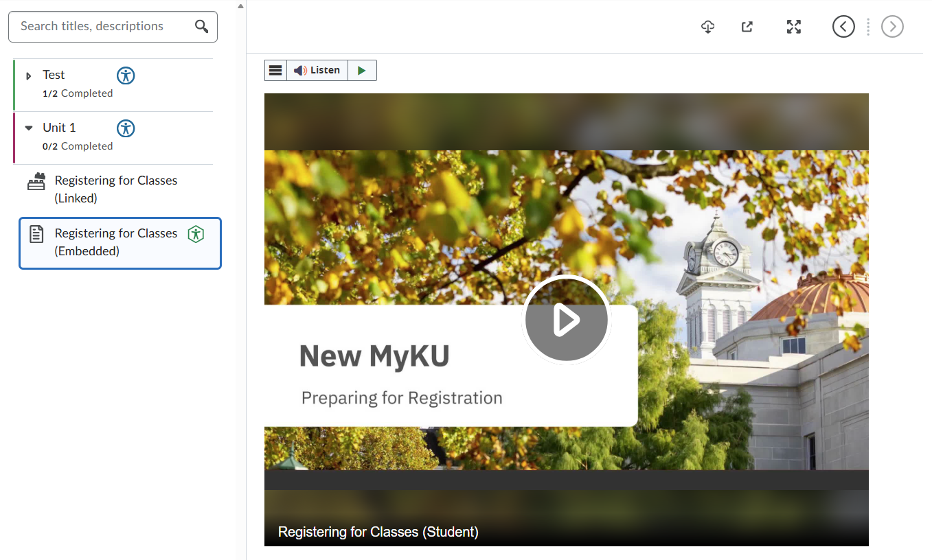Click the '1/2 Completed' progress text
The image size is (932, 560).
tap(78, 93)
